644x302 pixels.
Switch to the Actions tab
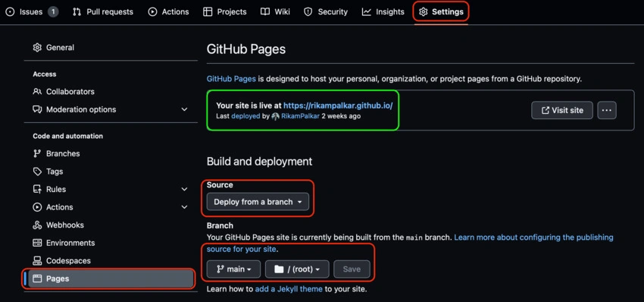click(169, 12)
